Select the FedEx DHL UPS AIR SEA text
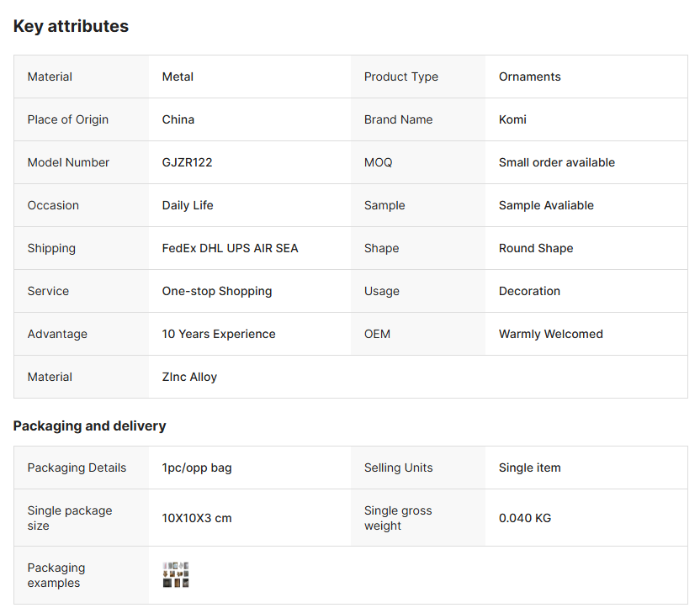The image size is (700, 613). point(230,248)
